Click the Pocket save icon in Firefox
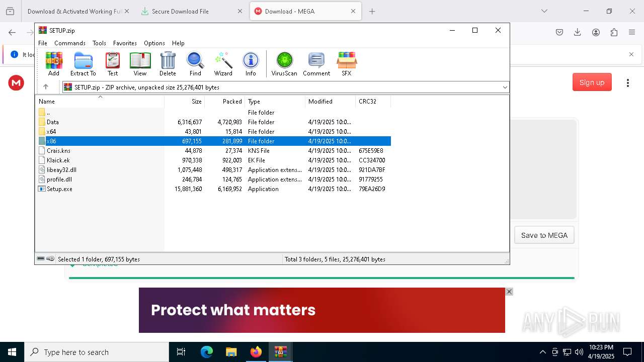644x362 pixels. click(559, 32)
